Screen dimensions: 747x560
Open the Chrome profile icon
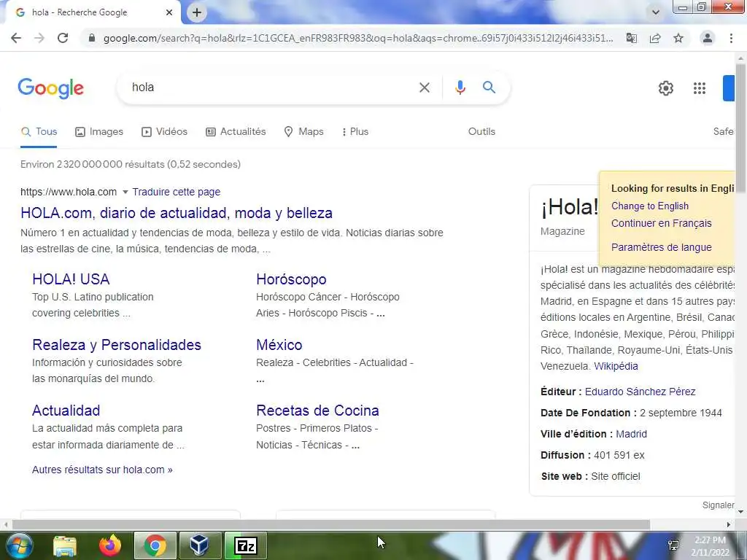point(708,38)
